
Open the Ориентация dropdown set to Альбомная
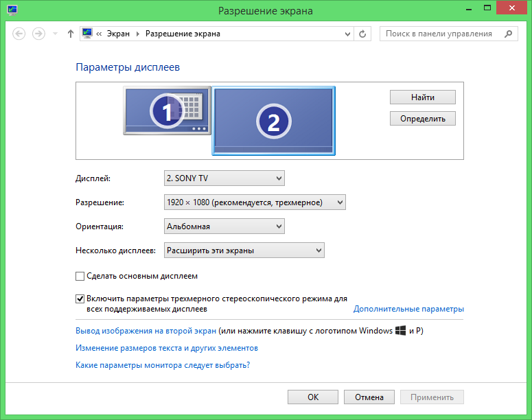(224, 226)
